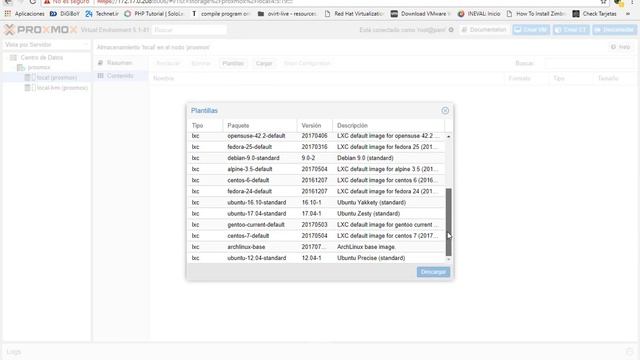640x360 pixels.
Task: Select Centro de Datos tree node
Action: tap(42, 58)
